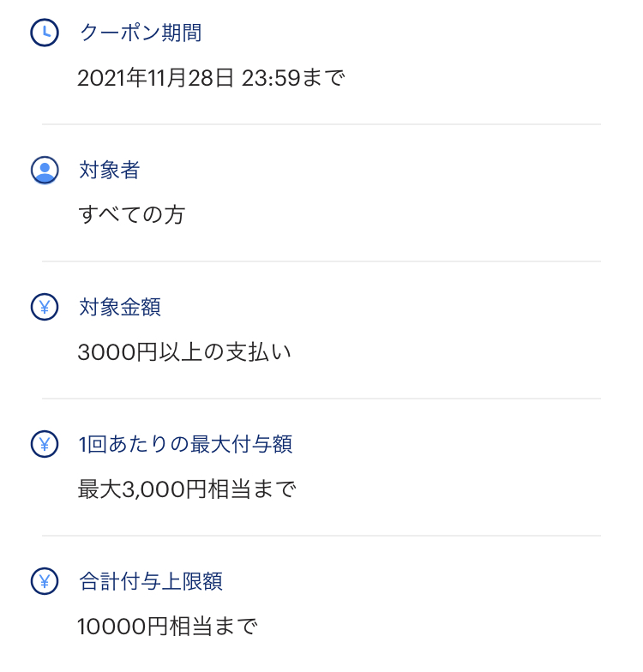The height and width of the screenshot is (672, 643).
Task: Click the expiry date 2021年11月28日 23:59まで
Action: tap(211, 78)
